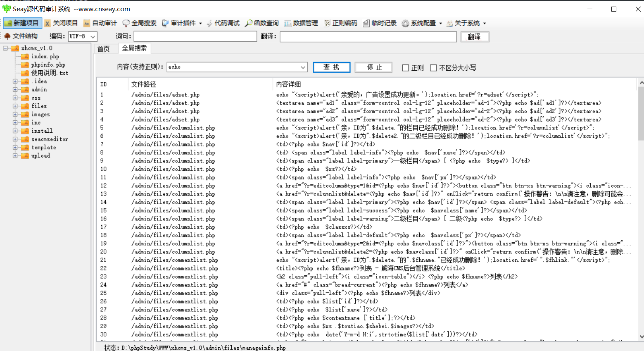This screenshot has height=351, width=644.
Task: Click scrollbar down arrow of results
Action: (x=641, y=337)
